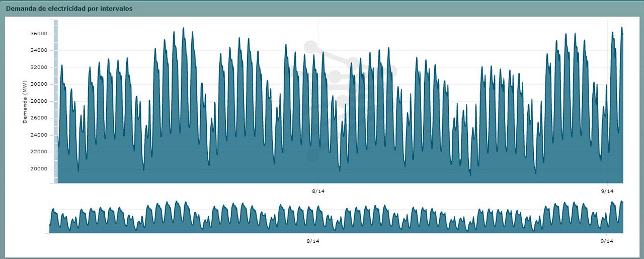Click the main electricity demand area chart
This screenshot has width=644, height=259.
(340, 101)
